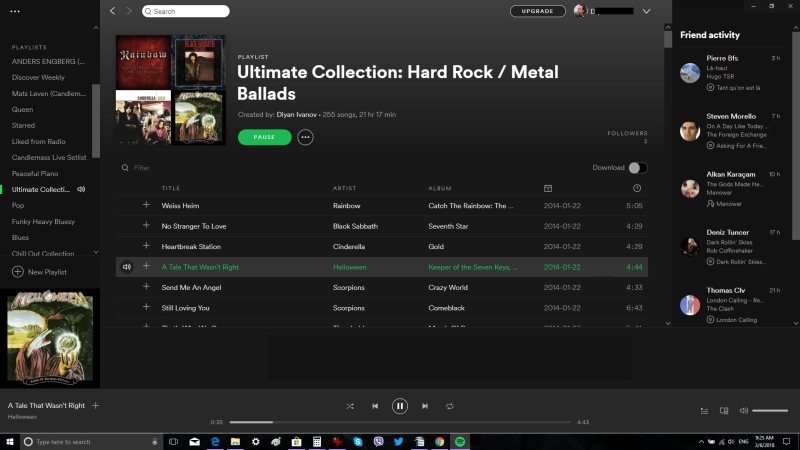Open the connect to device icon
The width and height of the screenshot is (800, 450).
click(x=724, y=411)
